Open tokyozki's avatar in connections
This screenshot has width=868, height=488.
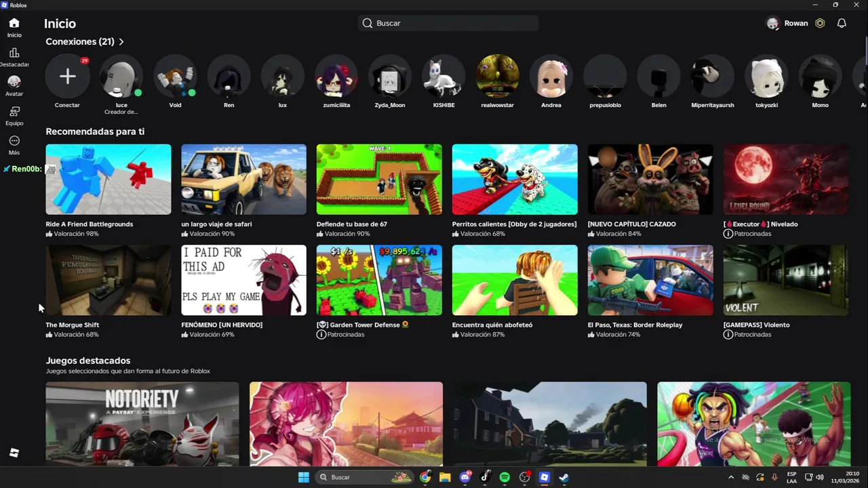point(766,76)
